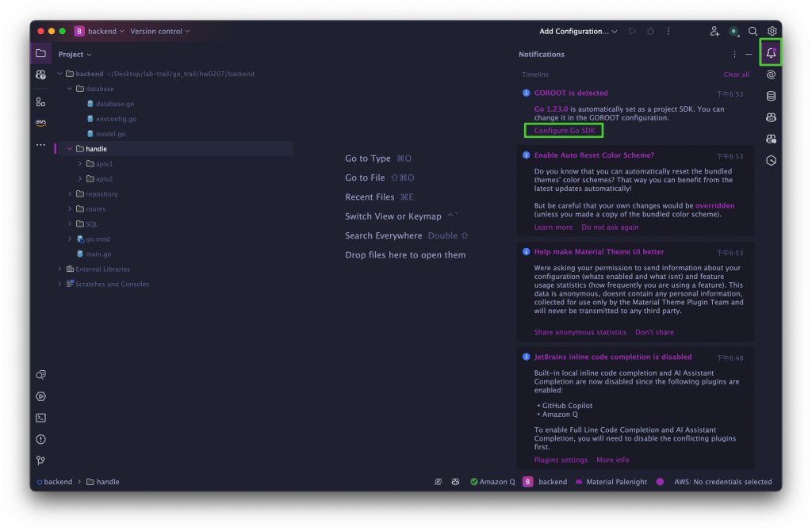Expand the go.mod entry
Image resolution: width=812 pixels, height=531 pixels.
pyautogui.click(x=70, y=239)
